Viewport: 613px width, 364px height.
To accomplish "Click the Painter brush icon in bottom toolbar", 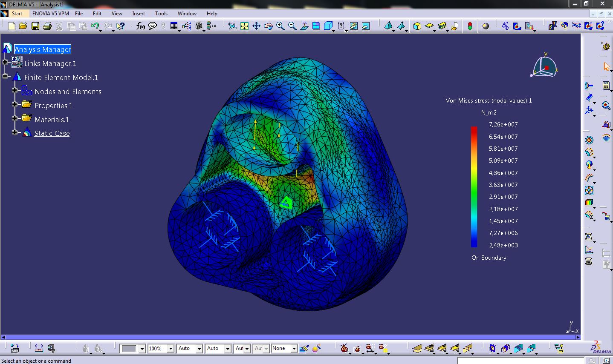I will point(304,348).
